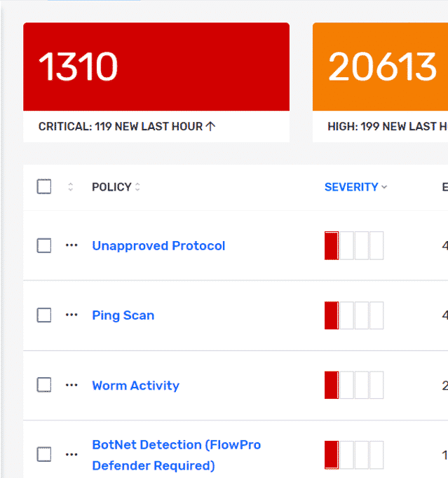The height and width of the screenshot is (478, 448).
Task: Tick the select-all checkbox in table header
Action: [x=44, y=186]
